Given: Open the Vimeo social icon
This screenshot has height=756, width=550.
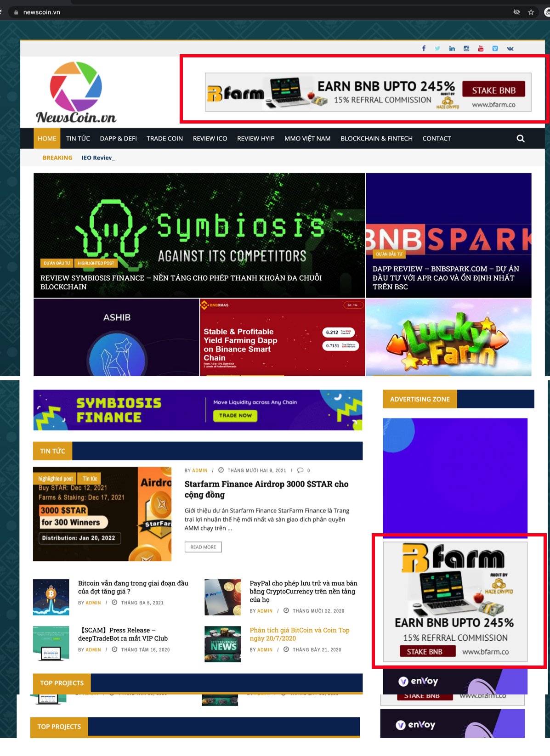Looking at the screenshot, I should [x=495, y=48].
